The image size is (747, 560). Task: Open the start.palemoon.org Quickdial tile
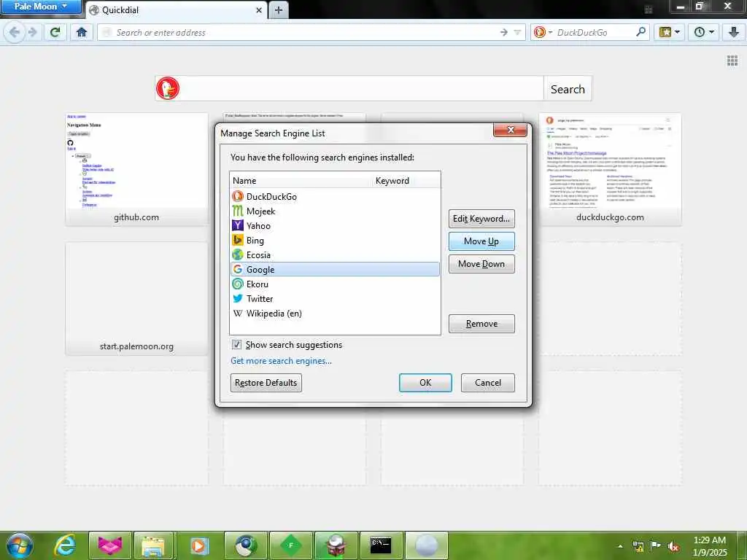point(136,298)
